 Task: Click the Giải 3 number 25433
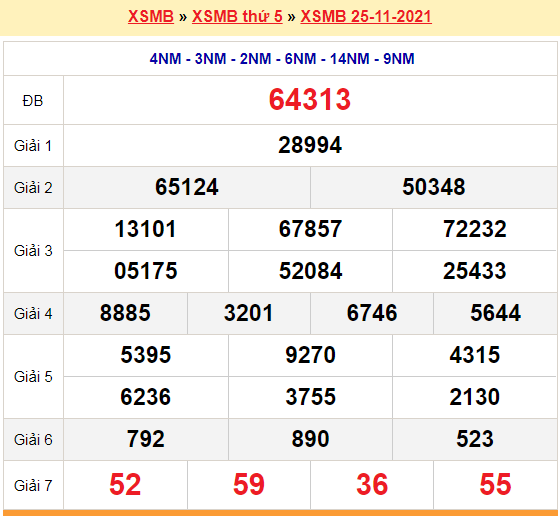(474, 271)
